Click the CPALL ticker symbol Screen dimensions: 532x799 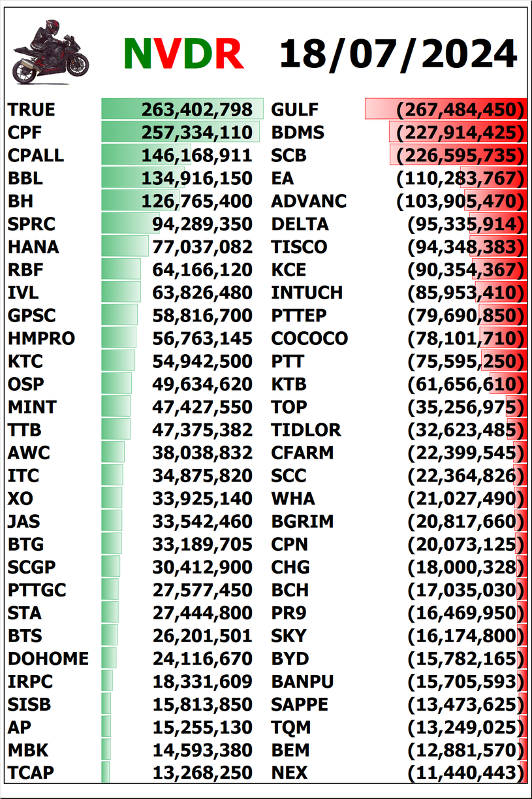[x=36, y=155]
